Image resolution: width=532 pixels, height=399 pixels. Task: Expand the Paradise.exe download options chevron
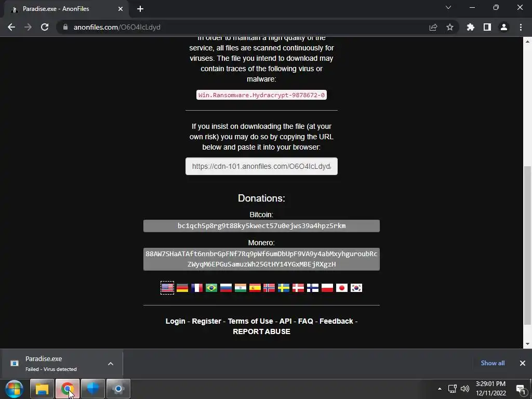tap(111, 363)
